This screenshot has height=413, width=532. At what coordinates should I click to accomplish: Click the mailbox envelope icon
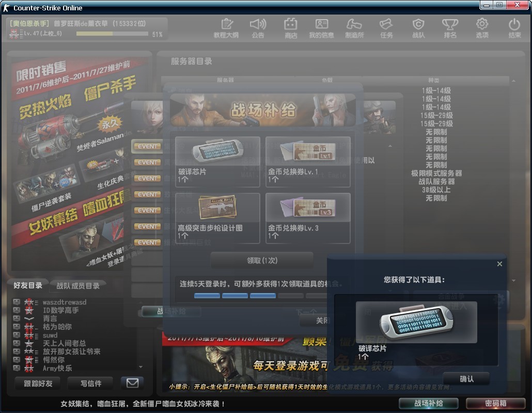(132, 383)
